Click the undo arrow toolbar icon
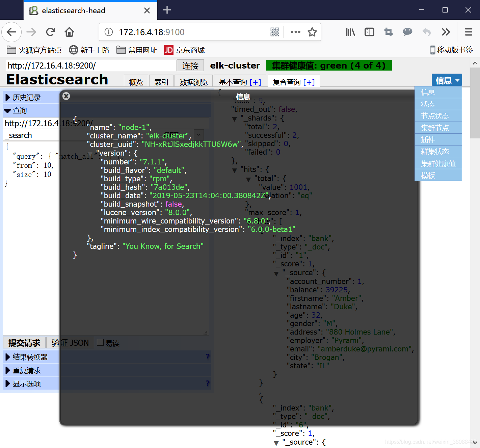This screenshot has height=448, width=480. [x=427, y=32]
